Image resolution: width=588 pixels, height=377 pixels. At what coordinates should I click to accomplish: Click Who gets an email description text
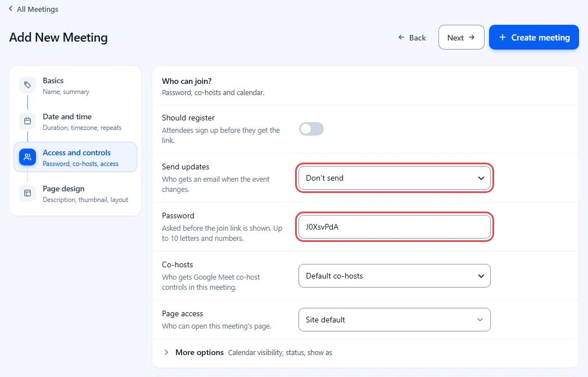point(216,184)
